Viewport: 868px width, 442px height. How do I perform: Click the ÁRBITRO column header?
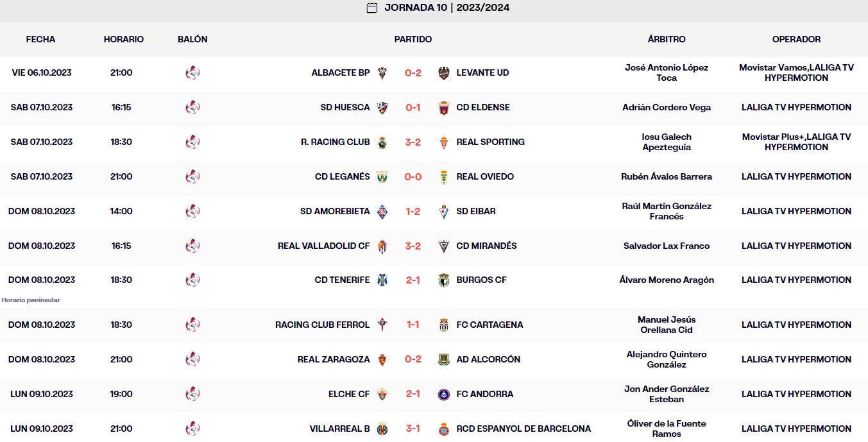coord(667,39)
